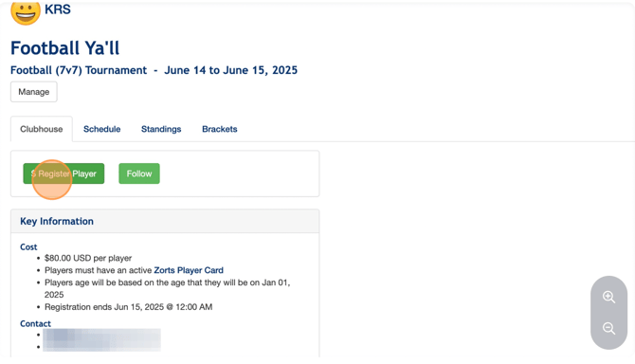Open the Manage button
The width and height of the screenshot is (635, 364).
click(33, 92)
